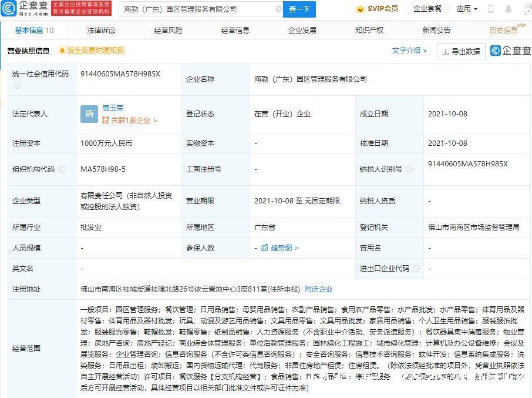Switch to 企业发展 tab

pyautogui.click(x=302, y=30)
